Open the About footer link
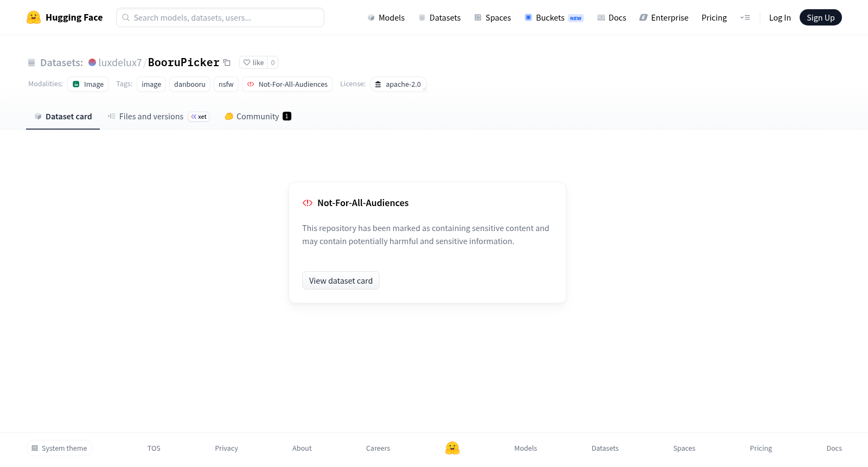This screenshot has height=467, width=868. coord(302,448)
